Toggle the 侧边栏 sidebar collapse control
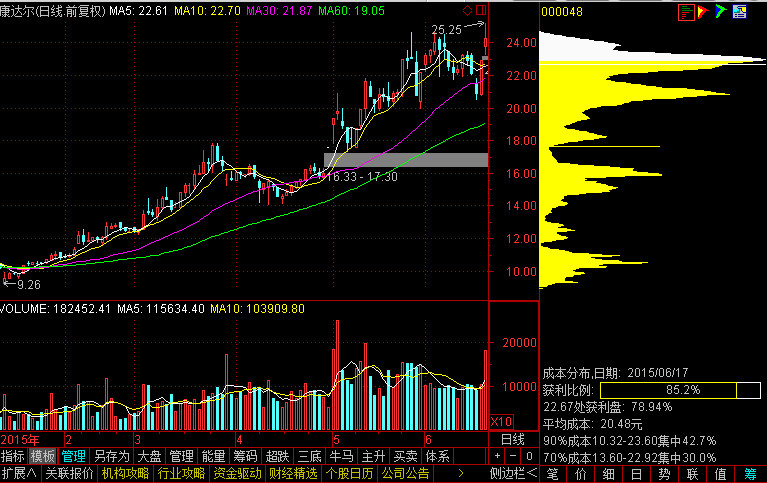The image size is (767, 483). click(512, 473)
